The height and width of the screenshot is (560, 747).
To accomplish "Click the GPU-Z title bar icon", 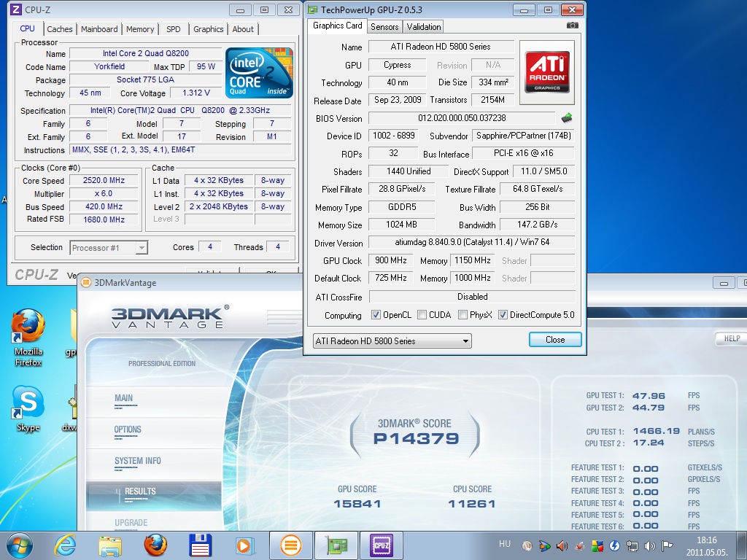I will (x=312, y=9).
